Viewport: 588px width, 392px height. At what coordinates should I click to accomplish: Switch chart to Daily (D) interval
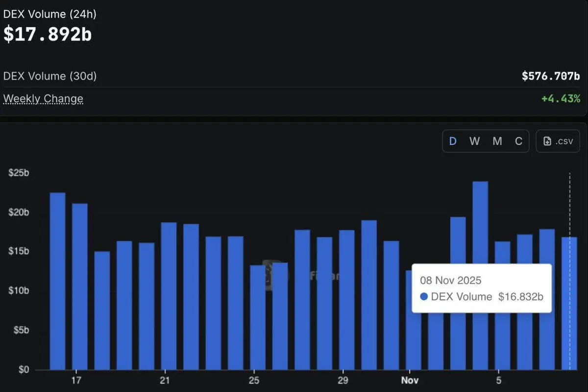click(x=453, y=141)
